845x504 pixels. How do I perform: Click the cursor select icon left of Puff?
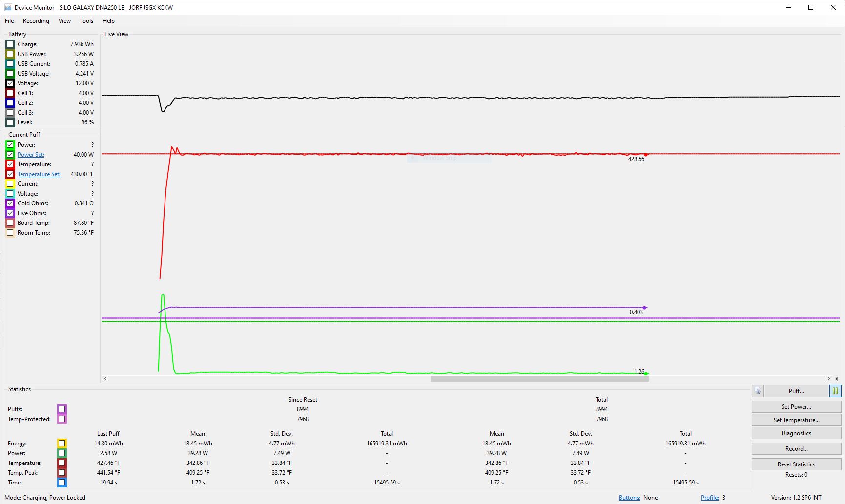[x=758, y=391]
